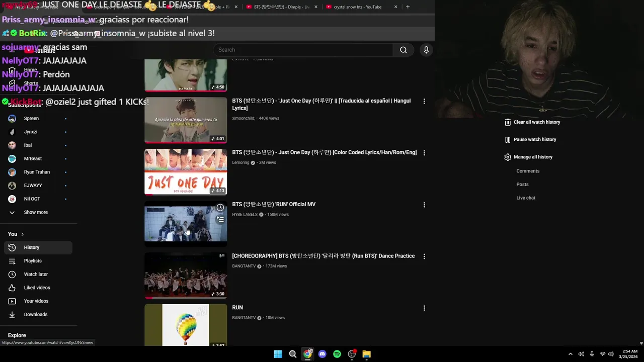
Task: Open Nil OGT subscription channel
Action: (x=38, y=199)
